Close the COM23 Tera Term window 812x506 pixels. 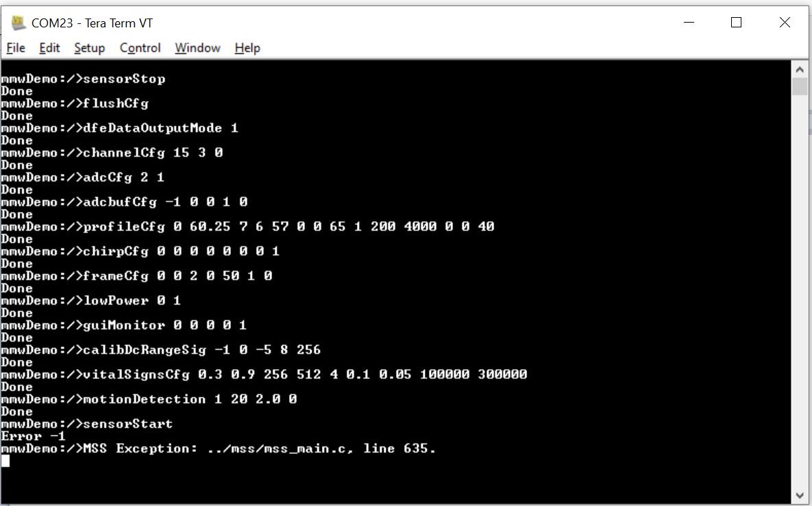click(x=785, y=22)
